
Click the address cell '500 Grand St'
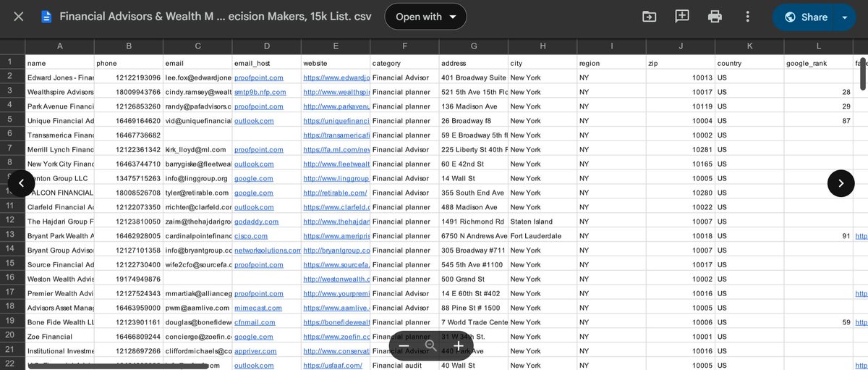474,279
